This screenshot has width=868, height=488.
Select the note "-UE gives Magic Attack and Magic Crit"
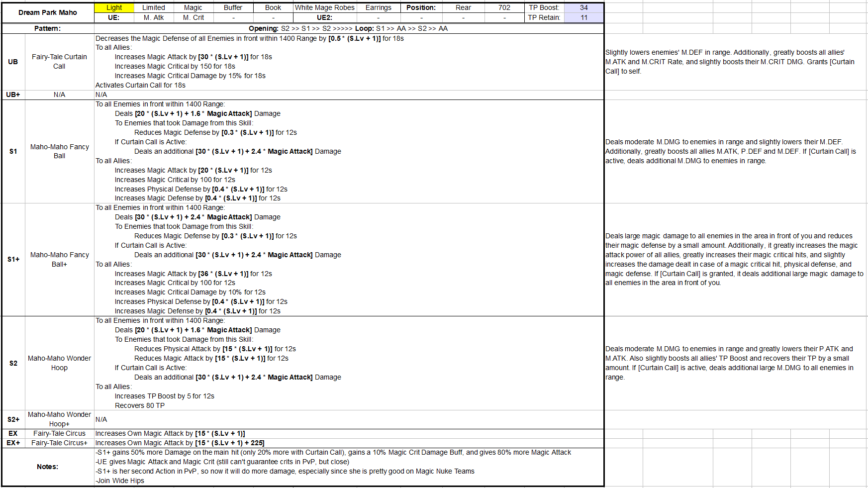pyautogui.click(x=222, y=462)
